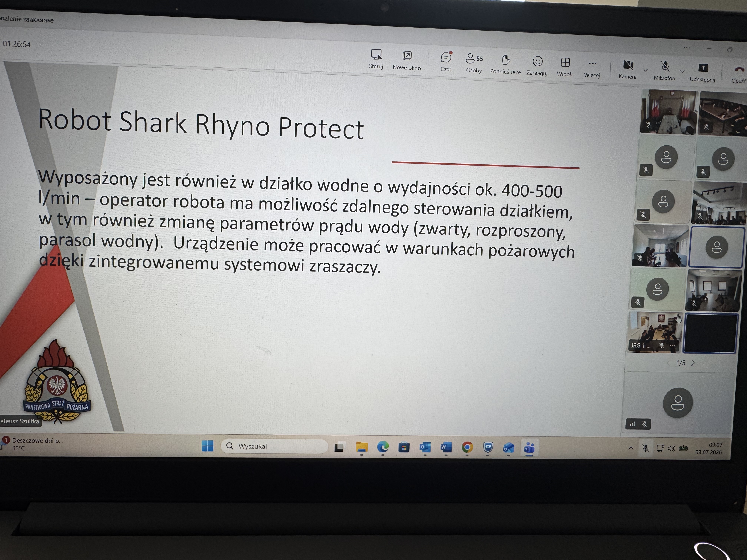Open title bar three-dots menu
Viewport: 747px width, 560px height.
point(687,47)
